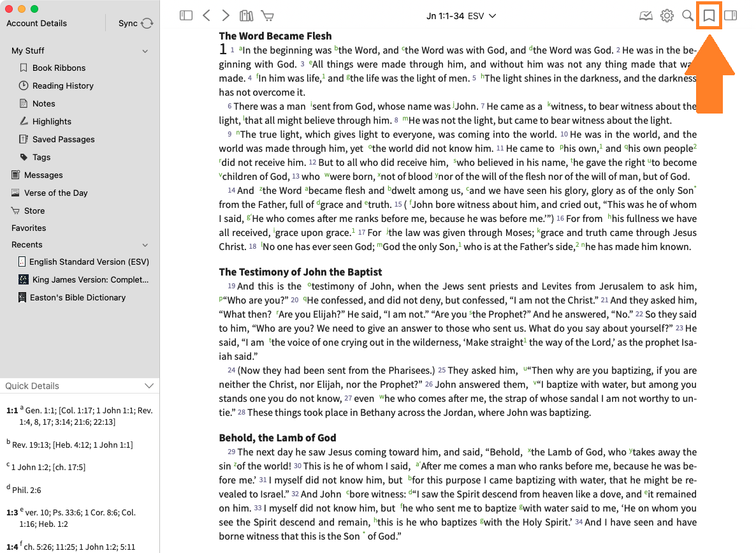Go back with the left arrow
Screen dimensions: 756x553
207,15
